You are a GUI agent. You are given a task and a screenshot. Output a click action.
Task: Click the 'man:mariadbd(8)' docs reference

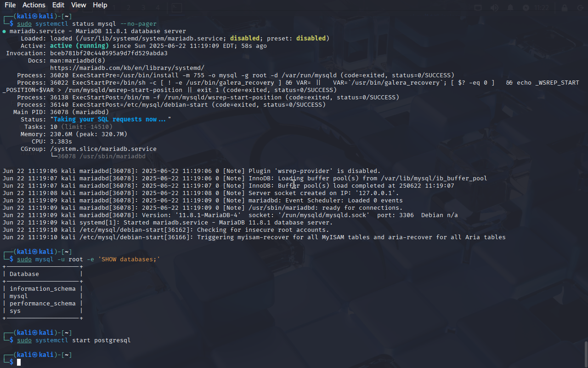pyautogui.click(x=78, y=61)
